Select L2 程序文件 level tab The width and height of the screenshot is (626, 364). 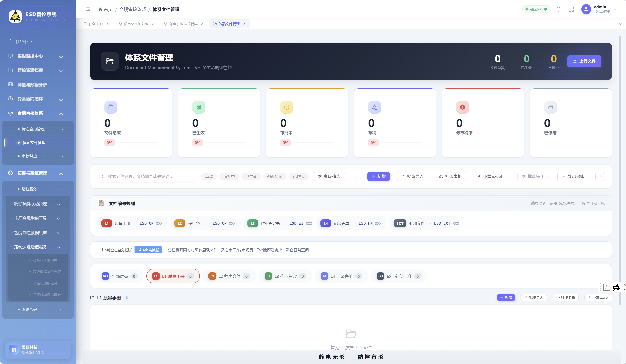229,276
